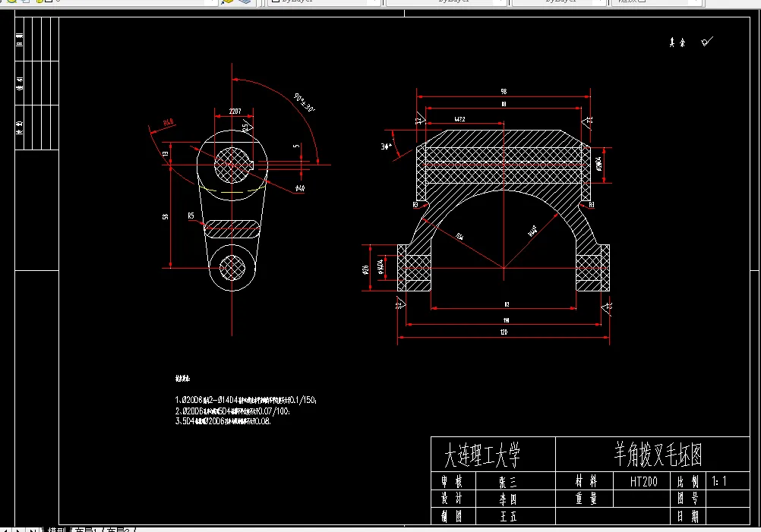This screenshot has height=532, width=761.
Task: Click technical note line starting 2.Ø20D6
Action: tap(232, 411)
